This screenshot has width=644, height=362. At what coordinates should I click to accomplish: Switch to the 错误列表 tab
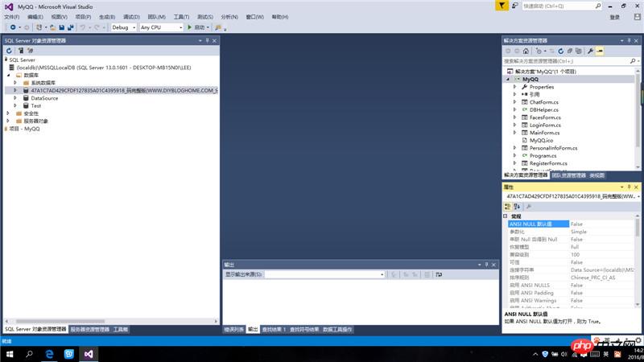coord(233,330)
